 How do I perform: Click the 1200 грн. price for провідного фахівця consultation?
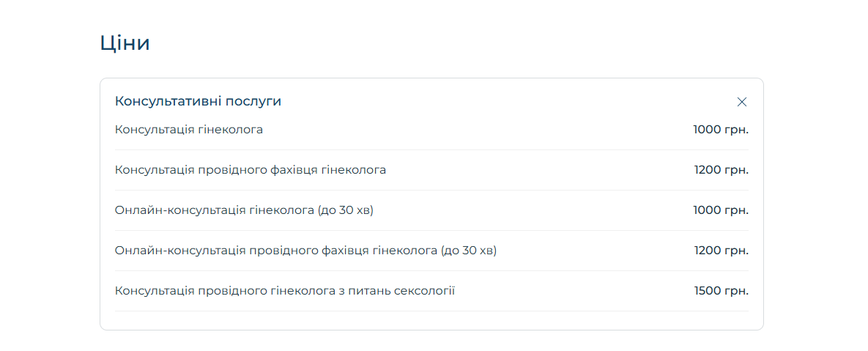[722, 170]
